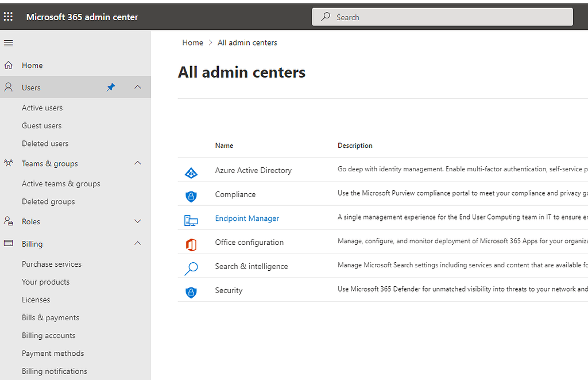The image size is (588, 380).
Task: Go to Home via breadcrumb
Action: click(x=192, y=42)
